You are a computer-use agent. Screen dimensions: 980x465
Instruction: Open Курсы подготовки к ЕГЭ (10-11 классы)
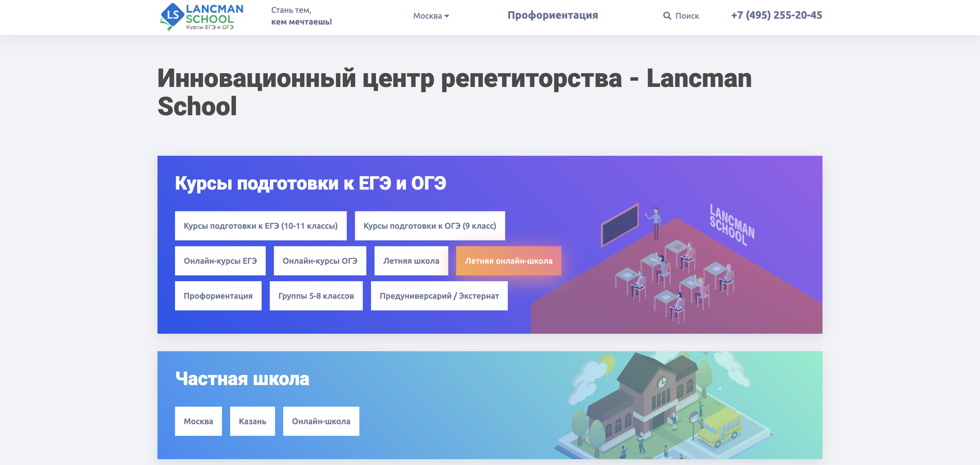coord(261,226)
